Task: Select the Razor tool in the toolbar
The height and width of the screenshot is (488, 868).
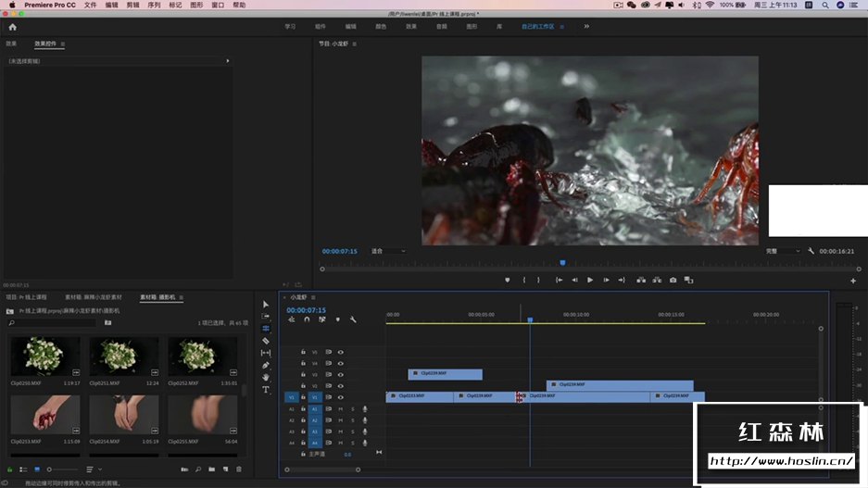Action: point(266,341)
